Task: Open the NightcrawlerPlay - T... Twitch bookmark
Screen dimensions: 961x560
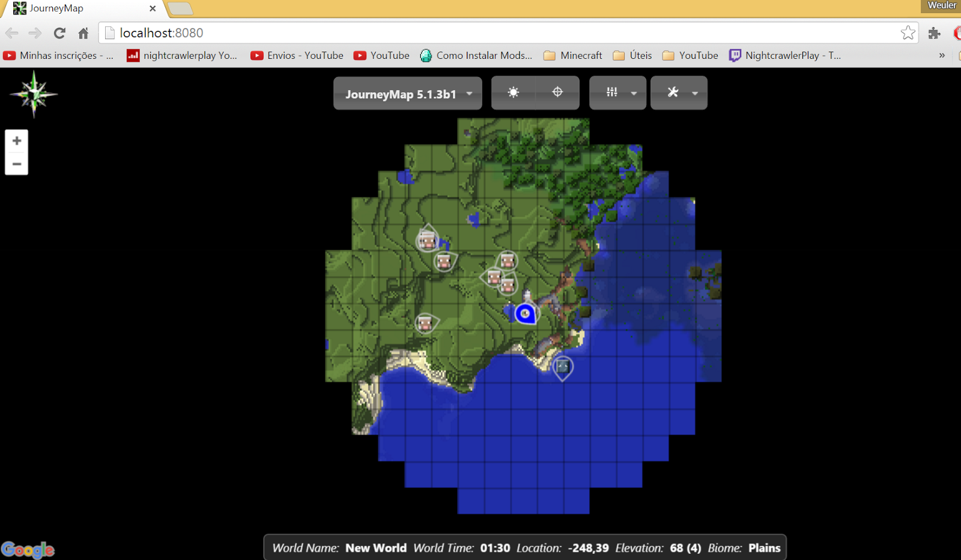Action: point(784,55)
